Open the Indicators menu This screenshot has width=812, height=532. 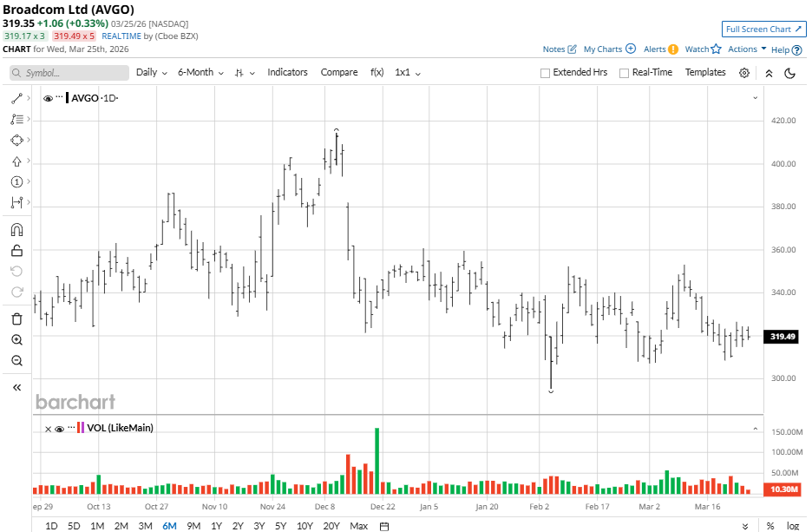click(287, 73)
